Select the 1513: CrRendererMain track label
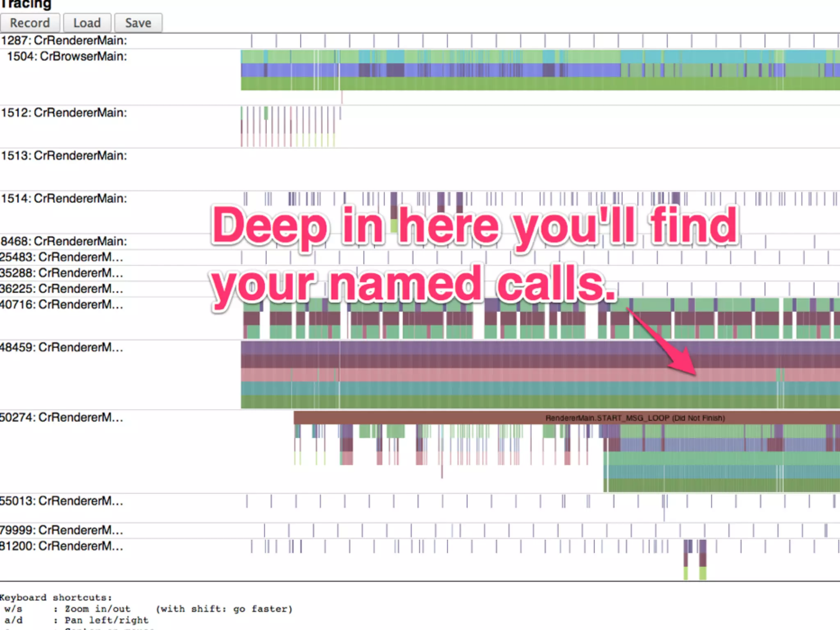This screenshot has height=630, width=840. 64,156
